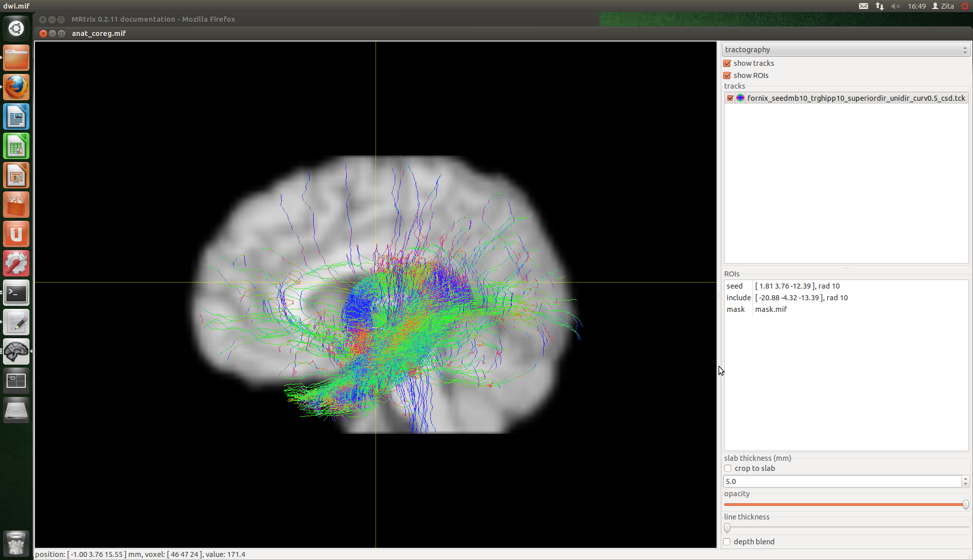
Task: Select the include ROI row
Action: coord(801,298)
